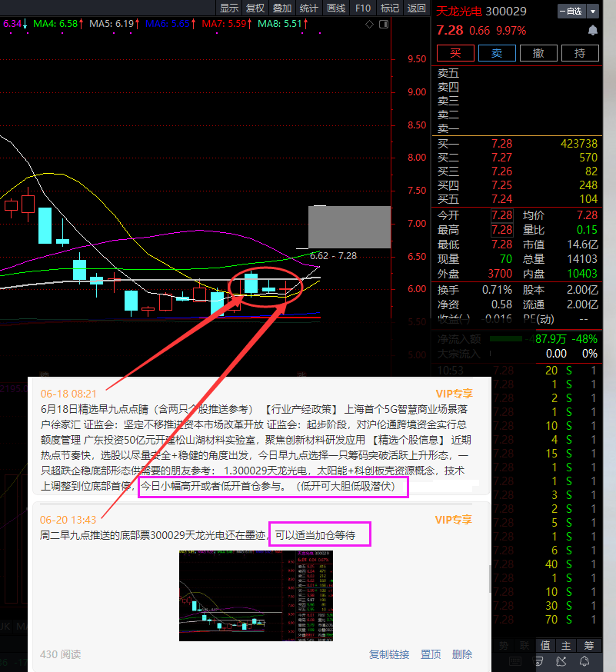The image size is (616, 672).
Task: Click the 换手 0.71% value
Action: click(x=497, y=290)
